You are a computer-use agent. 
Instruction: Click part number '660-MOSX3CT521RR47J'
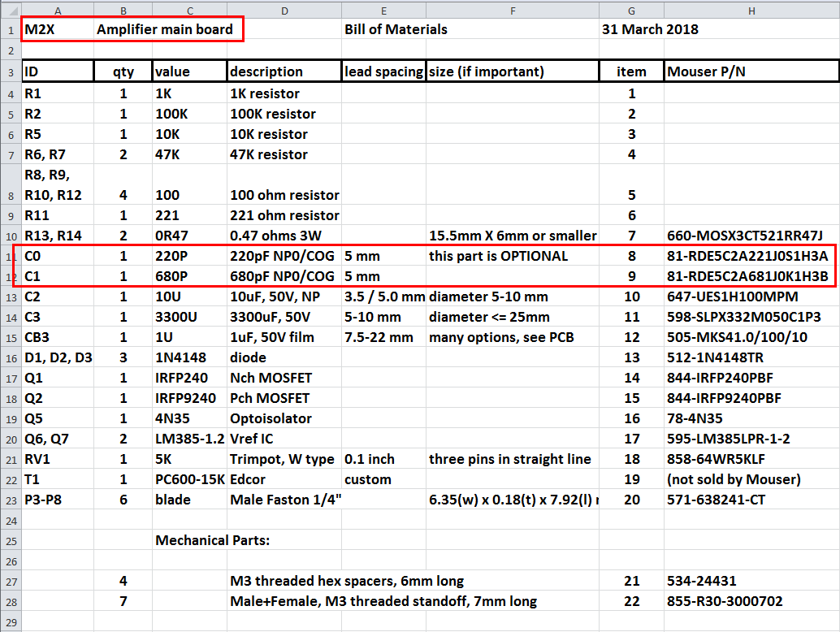751,236
